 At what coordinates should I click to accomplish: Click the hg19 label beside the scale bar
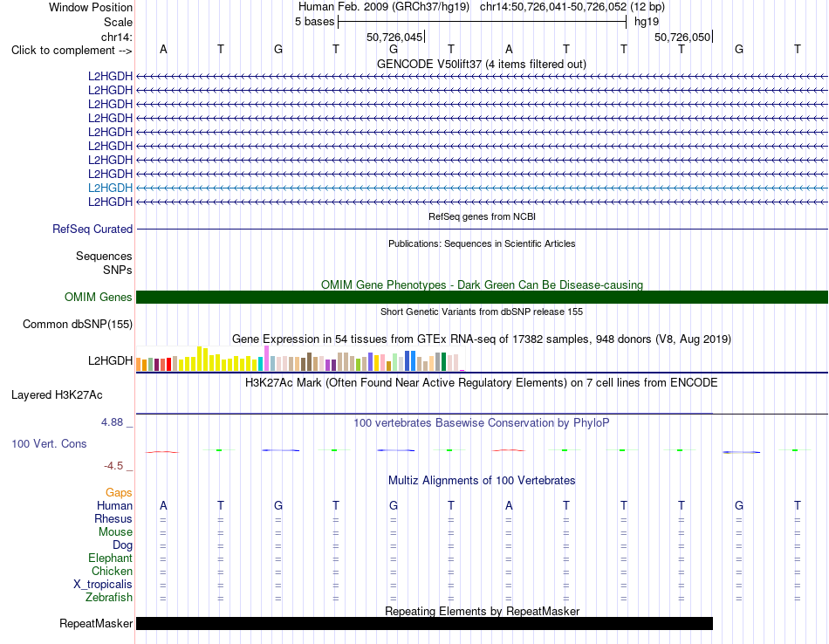click(x=647, y=22)
